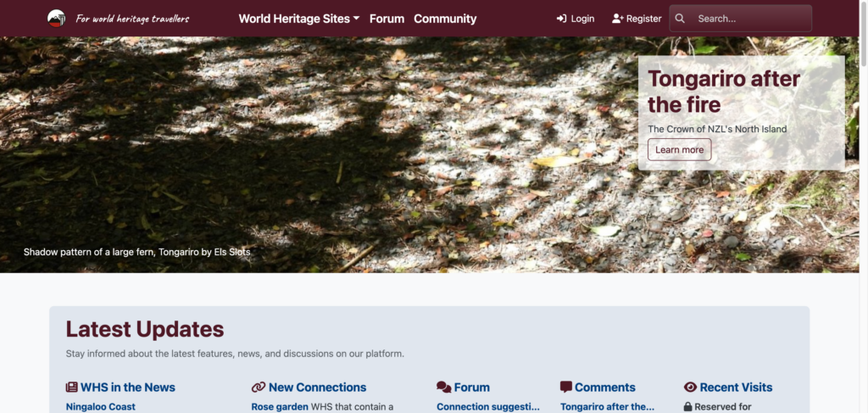Expand the World Heritage Sites dropdown menu
868x413 pixels.
click(x=298, y=19)
